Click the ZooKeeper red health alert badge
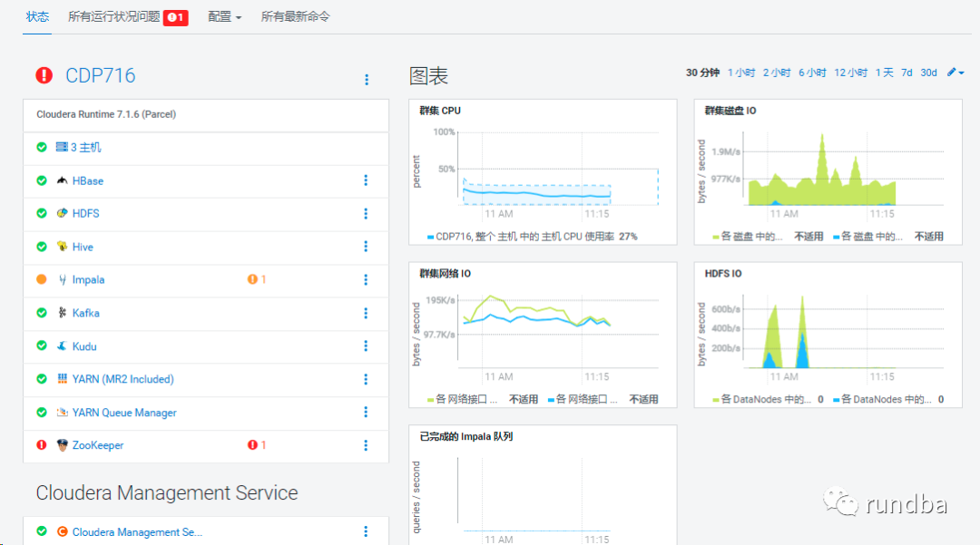 click(257, 445)
